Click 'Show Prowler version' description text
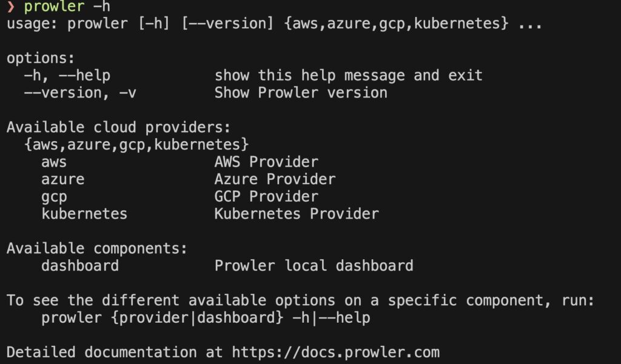The image size is (621, 364). (301, 93)
